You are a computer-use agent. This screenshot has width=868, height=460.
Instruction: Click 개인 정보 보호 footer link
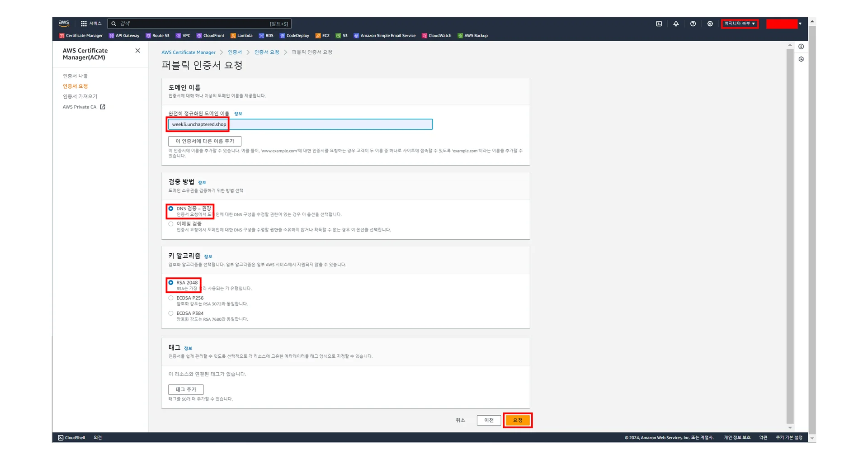(737, 437)
